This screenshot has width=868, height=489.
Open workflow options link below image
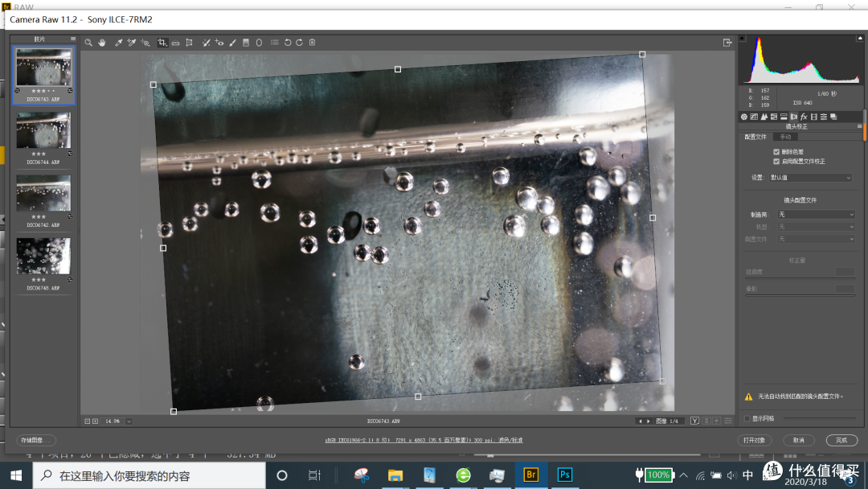coord(424,440)
